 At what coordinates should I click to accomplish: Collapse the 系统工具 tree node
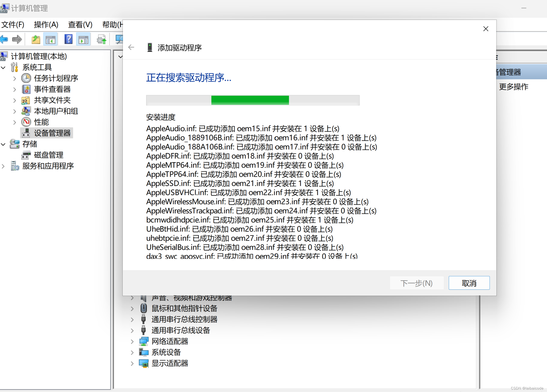(3, 67)
